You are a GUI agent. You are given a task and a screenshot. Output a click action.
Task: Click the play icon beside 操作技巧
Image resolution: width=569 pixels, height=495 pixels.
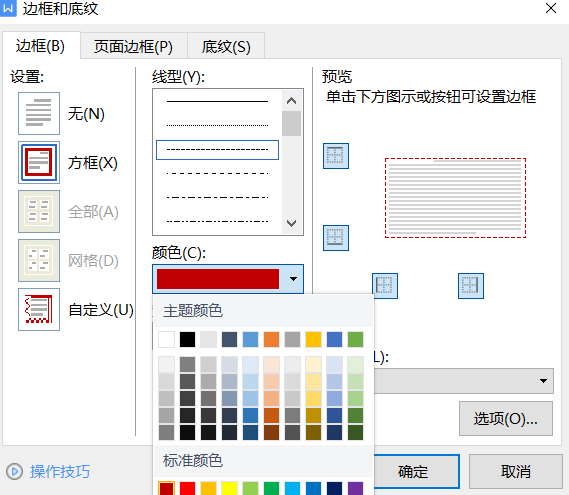tap(15, 471)
